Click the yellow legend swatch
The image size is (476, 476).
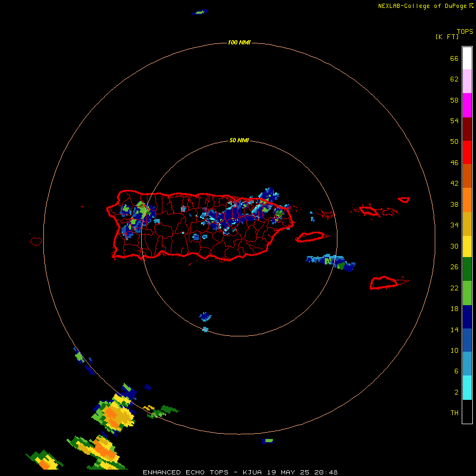[467, 246]
